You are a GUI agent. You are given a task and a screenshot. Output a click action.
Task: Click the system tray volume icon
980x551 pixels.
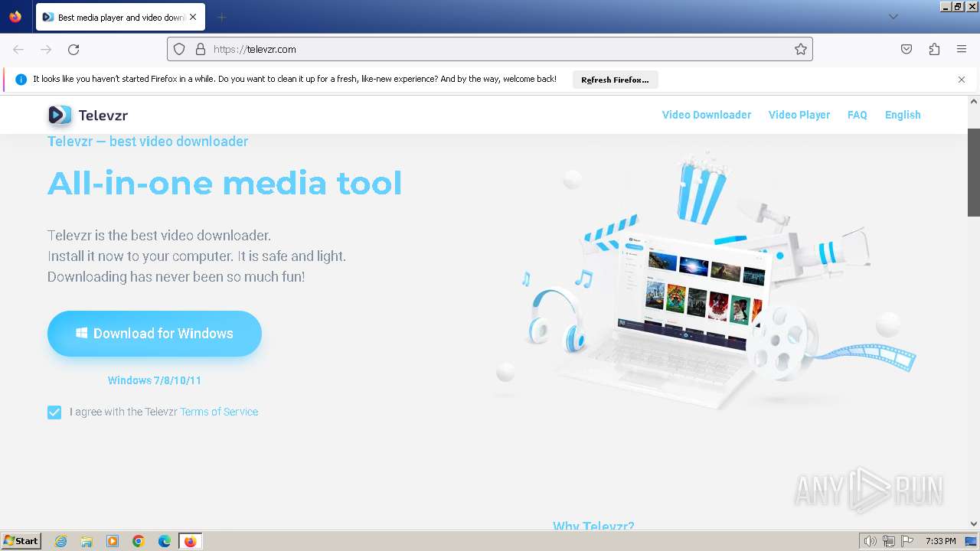[x=870, y=541]
